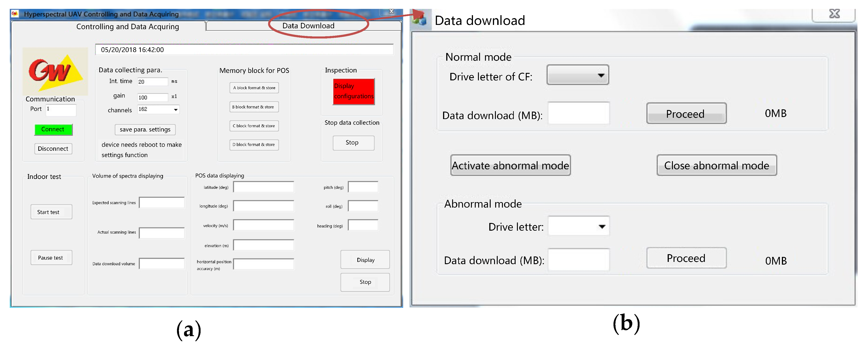Click Close abnormal mode button
The height and width of the screenshot is (347, 868).
tap(716, 166)
